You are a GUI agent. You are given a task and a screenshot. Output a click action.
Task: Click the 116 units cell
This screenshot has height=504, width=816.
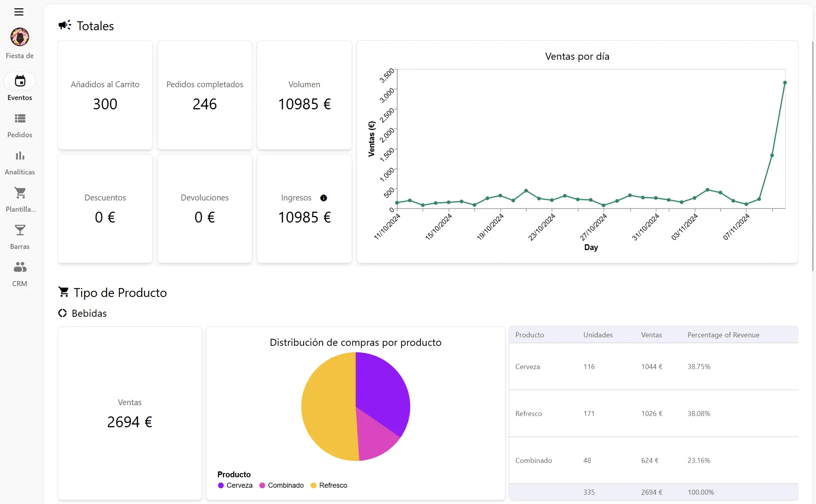coord(589,367)
